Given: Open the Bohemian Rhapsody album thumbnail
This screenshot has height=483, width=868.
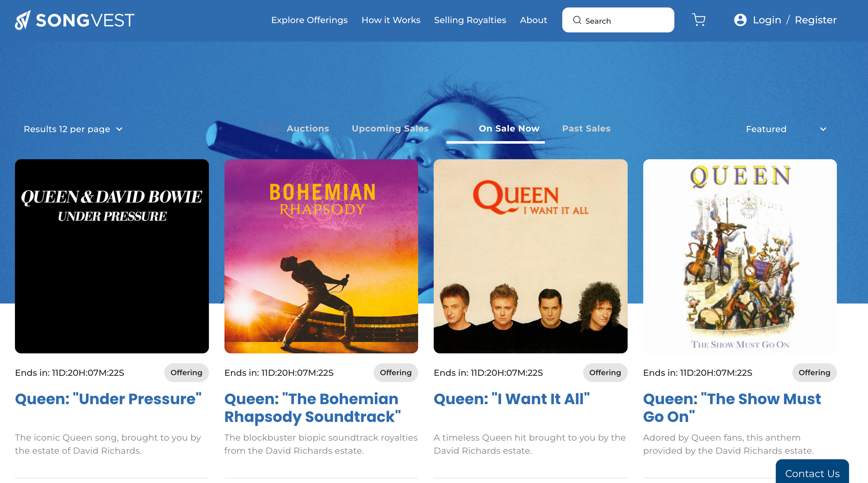Looking at the screenshot, I should pyautogui.click(x=321, y=256).
